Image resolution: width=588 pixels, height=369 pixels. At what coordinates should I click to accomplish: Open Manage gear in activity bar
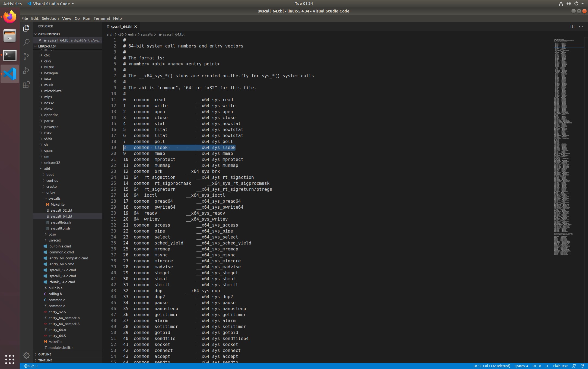(26, 355)
